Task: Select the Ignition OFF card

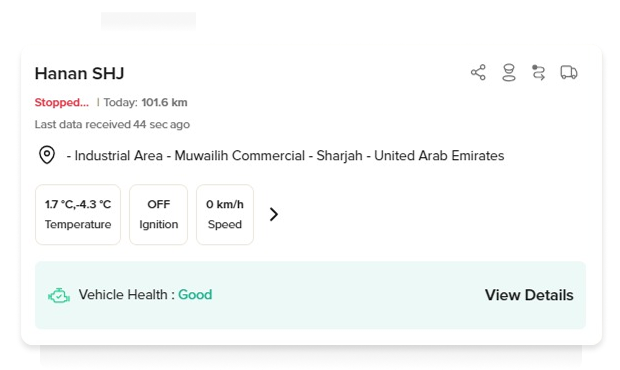Action: 159,214
